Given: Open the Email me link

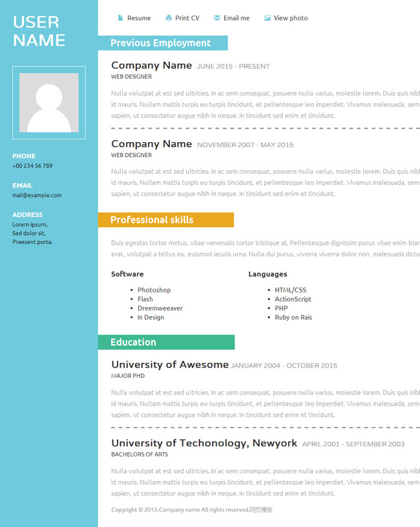Looking at the screenshot, I should (236, 18).
